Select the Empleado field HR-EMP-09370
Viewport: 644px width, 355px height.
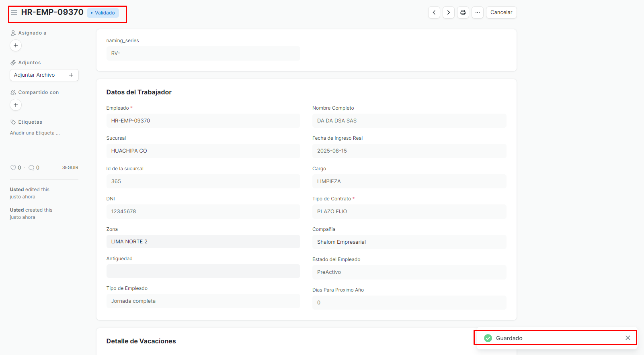point(203,121)
